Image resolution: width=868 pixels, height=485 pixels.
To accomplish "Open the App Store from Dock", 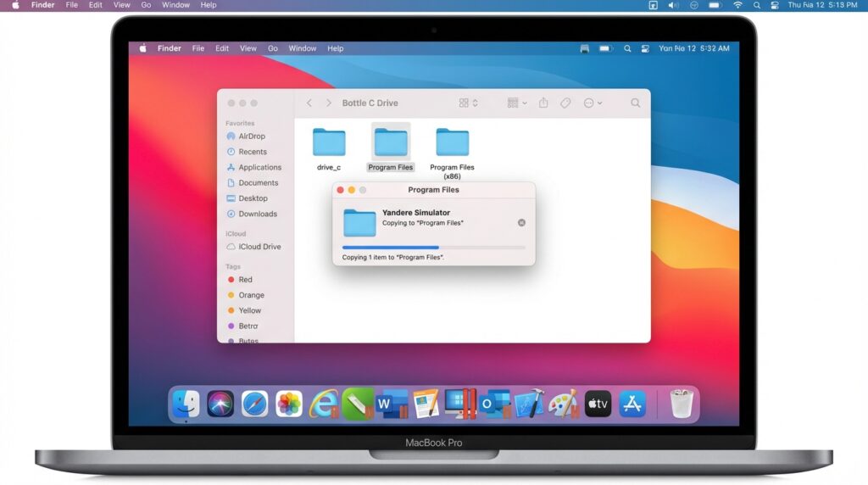I will coord(632,404).
